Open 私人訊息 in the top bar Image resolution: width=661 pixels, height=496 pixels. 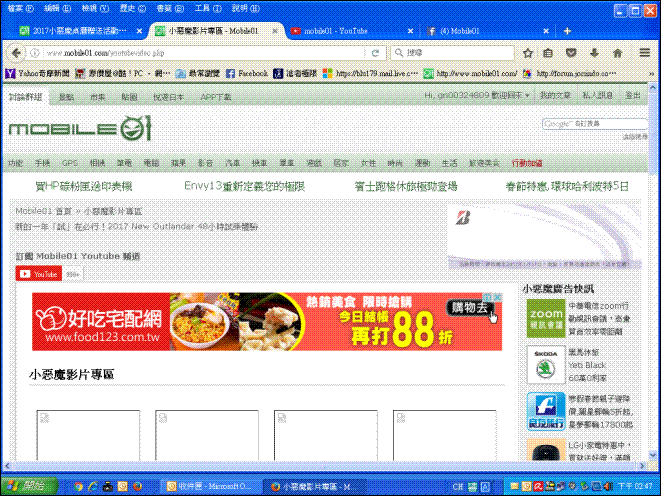597,96
